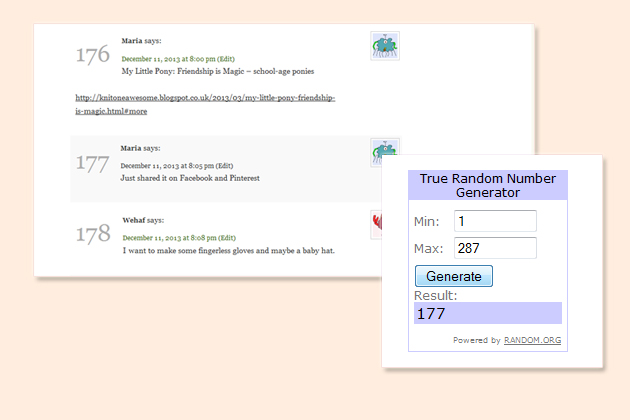The width and height of the screenshot is (630, 420).
Task: Open the knitoneawesome blogspot My Little Pony link
Action: (x=205, y=104)
